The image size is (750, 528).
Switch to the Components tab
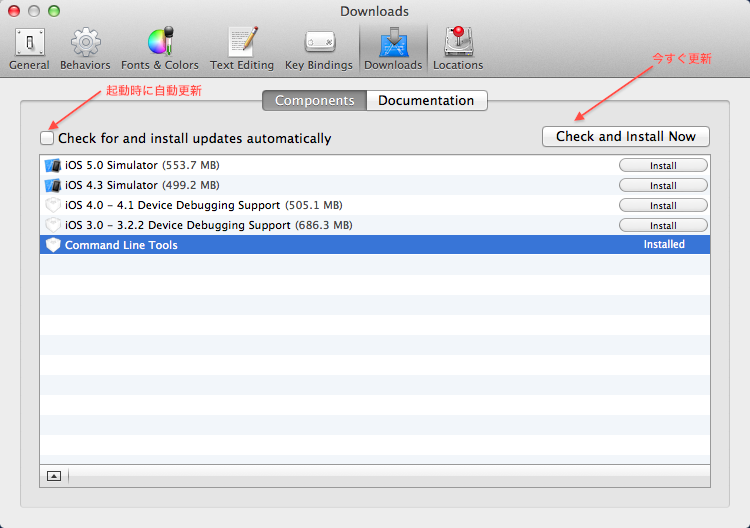314,100
